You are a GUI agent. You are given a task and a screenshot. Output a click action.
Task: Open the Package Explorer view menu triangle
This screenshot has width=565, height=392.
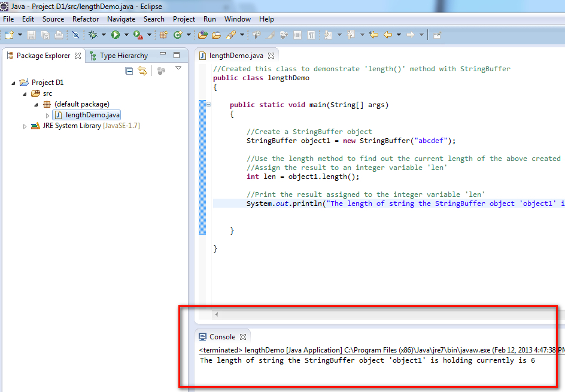(178, 68)
